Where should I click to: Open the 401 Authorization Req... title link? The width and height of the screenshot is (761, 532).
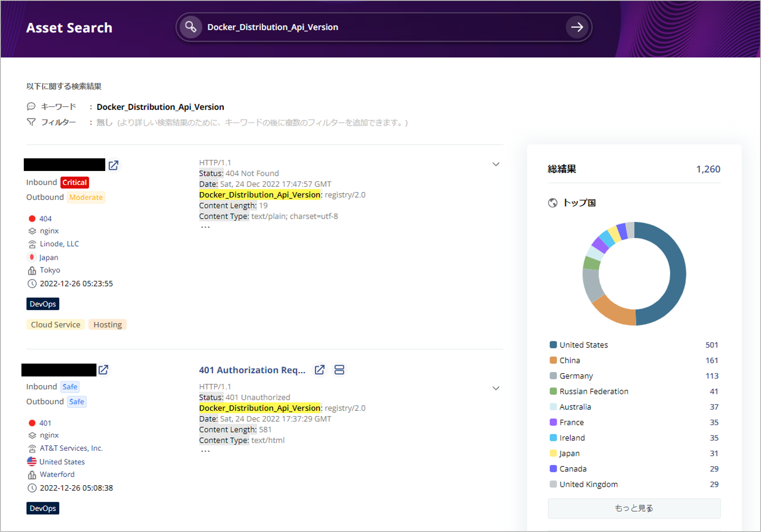(x=252, y=370)
